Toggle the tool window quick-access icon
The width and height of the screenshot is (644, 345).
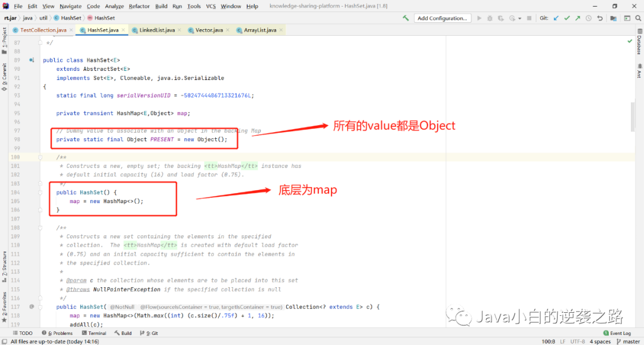click(x=4, y=341)
